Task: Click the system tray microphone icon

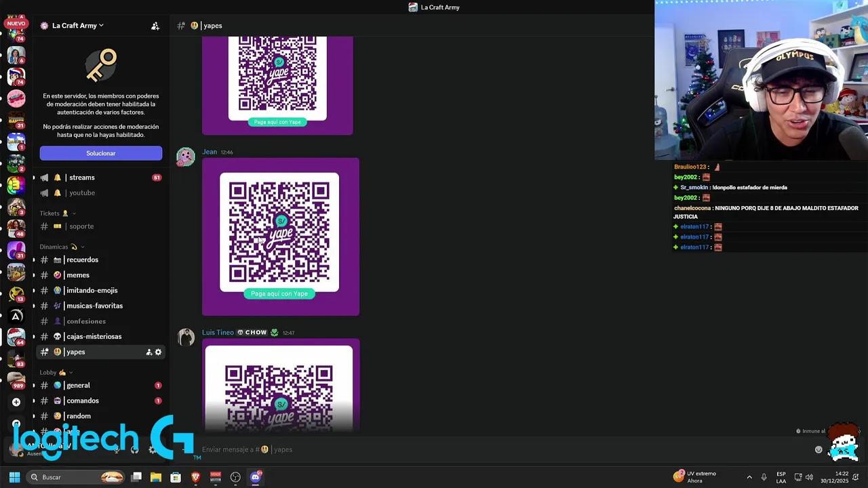Action: [764, 477]
